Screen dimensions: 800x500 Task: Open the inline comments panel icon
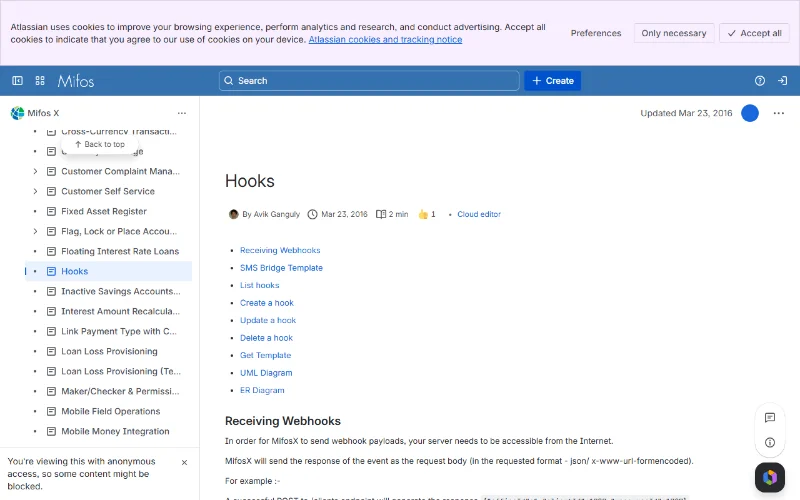[x=770, y=418]
